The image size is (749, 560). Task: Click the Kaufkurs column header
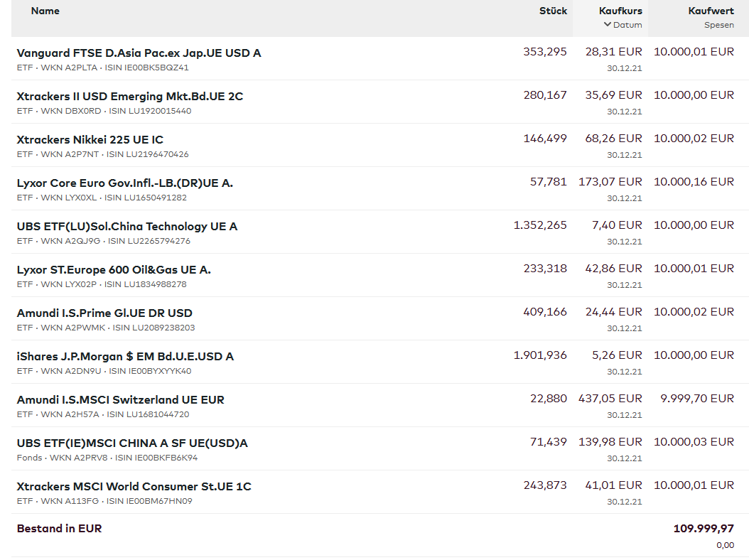[x=620, y=11]
